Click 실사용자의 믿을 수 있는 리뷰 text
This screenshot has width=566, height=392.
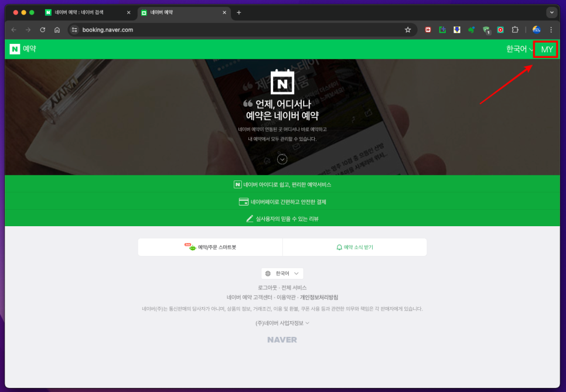point(287,219)
